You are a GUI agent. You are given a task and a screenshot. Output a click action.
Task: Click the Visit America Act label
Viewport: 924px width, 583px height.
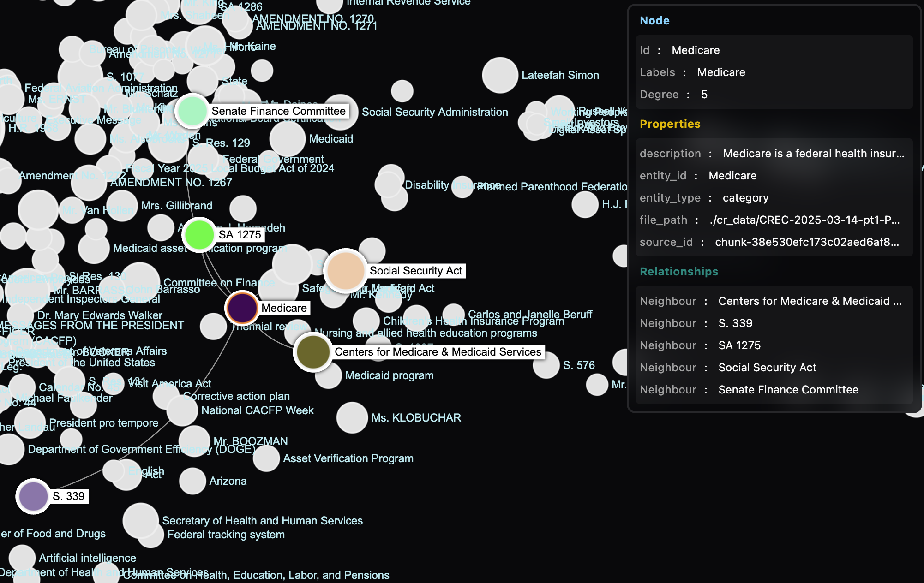point(169,384)
